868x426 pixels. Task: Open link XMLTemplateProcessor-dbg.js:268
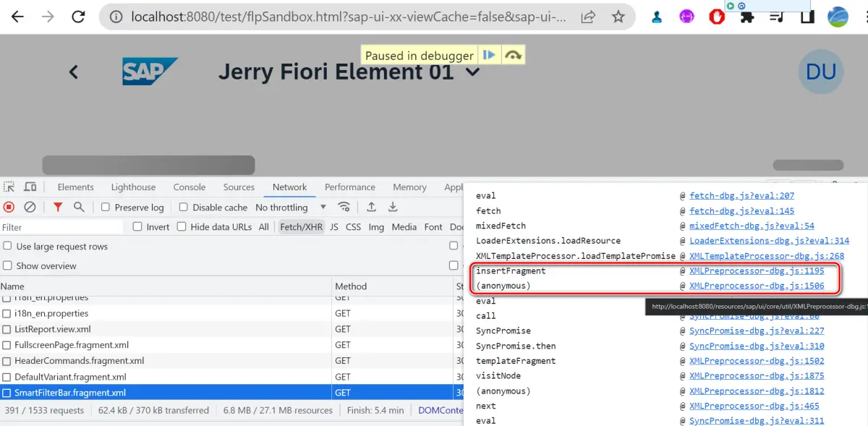click(x=767, y=255)
